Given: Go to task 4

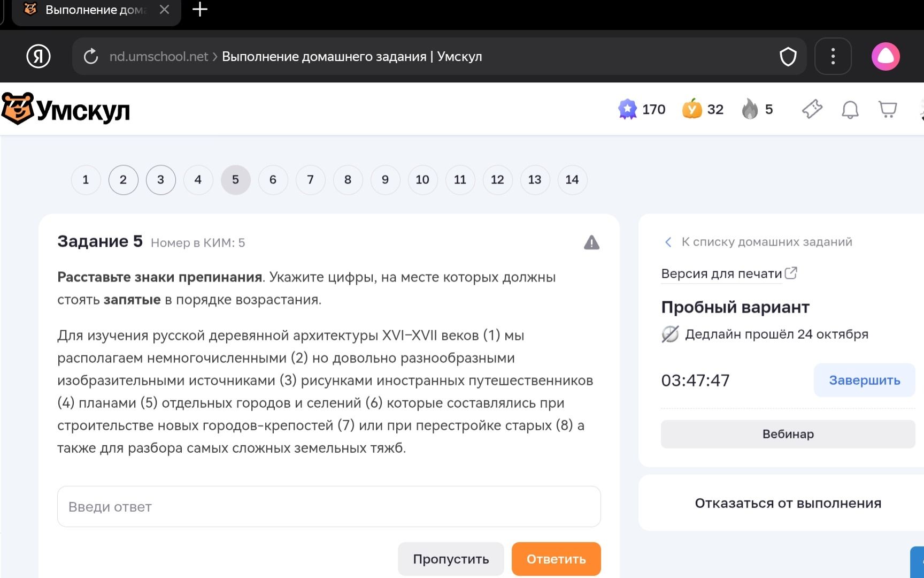Looking at the screenshot, I should pos(198,180).
